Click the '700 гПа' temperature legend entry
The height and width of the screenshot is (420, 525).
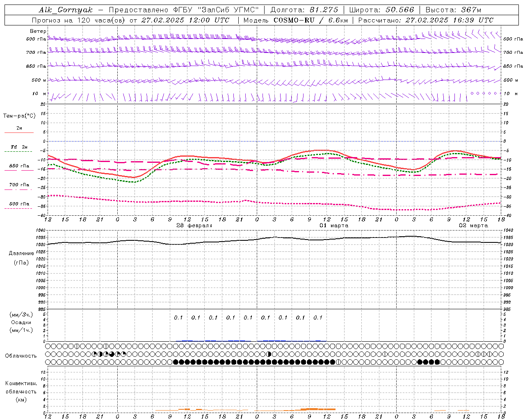point(19,185)
